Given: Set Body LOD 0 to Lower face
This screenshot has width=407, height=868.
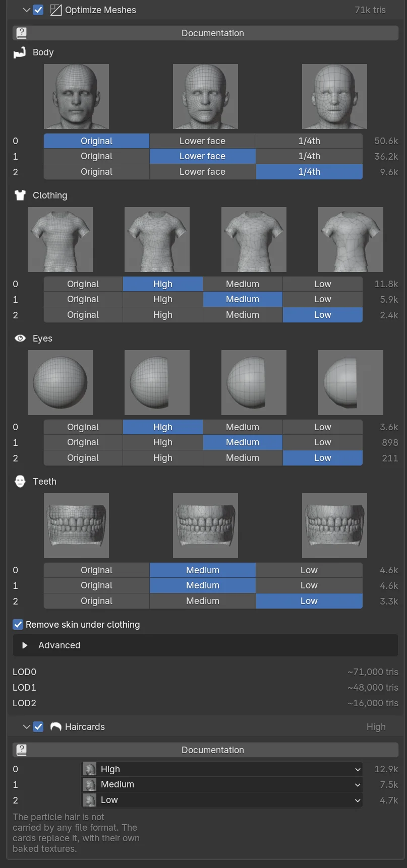Looking at the screenshot, I should pos(203,141).
